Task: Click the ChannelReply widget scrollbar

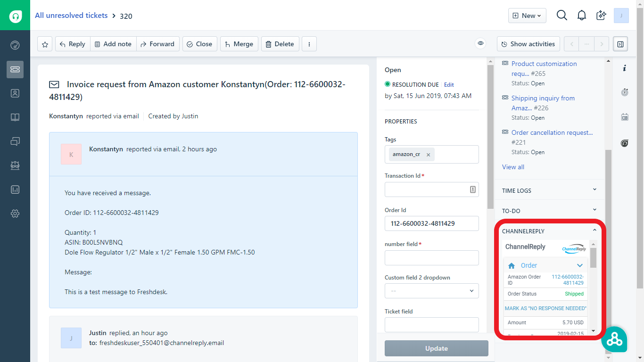Action: 593,258
